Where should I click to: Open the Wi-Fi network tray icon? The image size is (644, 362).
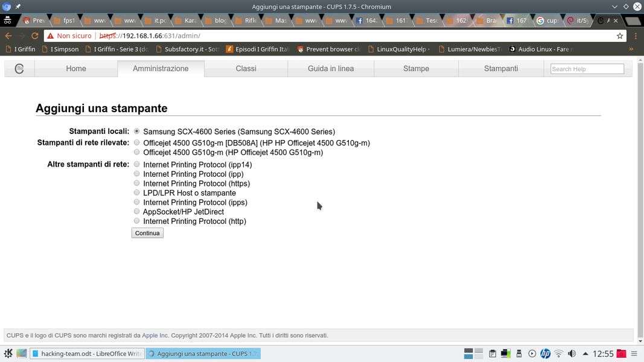[558, 354]
